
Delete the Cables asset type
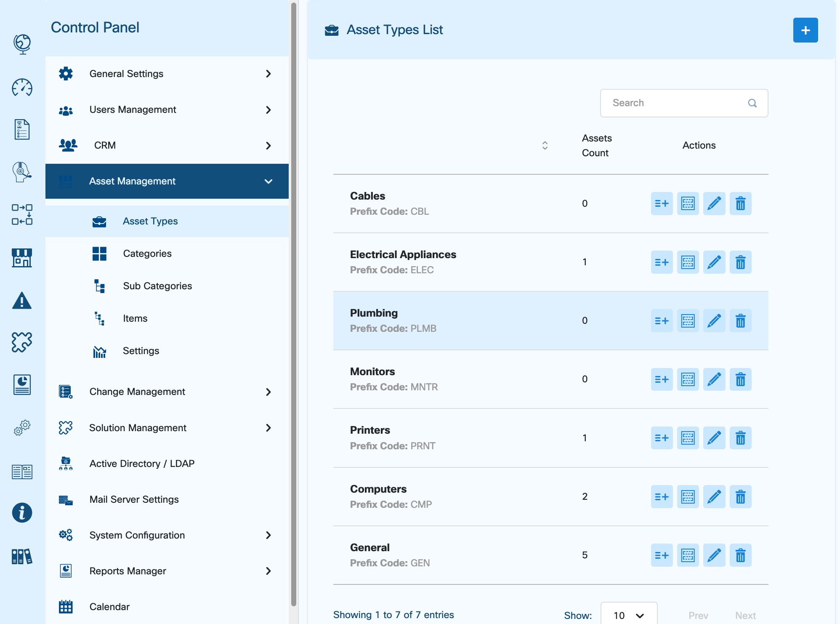click(x=740, y=204)
